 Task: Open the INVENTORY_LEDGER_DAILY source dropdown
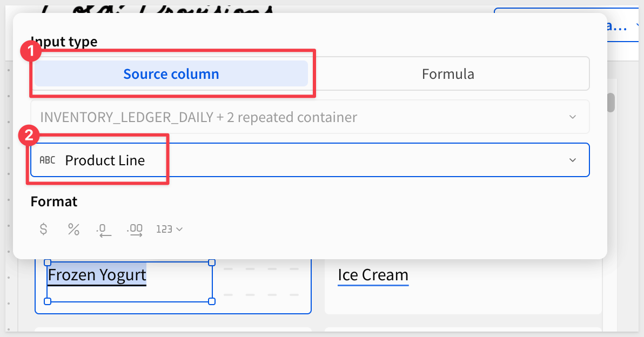tap(310, 117)
